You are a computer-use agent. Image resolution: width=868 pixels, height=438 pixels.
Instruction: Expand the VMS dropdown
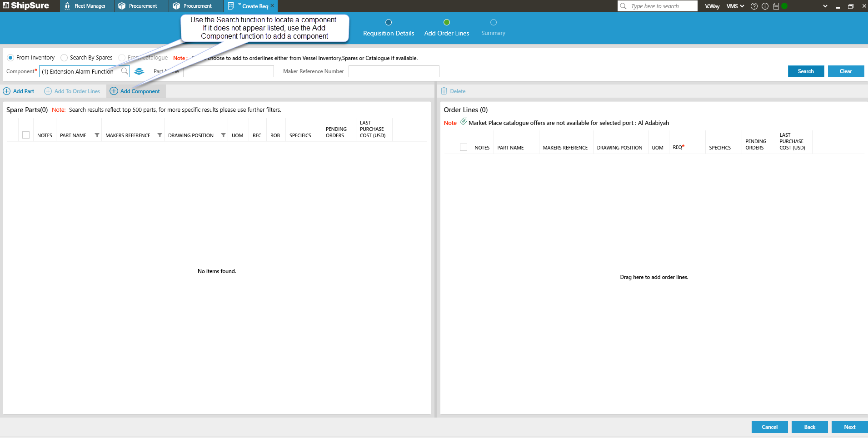pos(735,6)
